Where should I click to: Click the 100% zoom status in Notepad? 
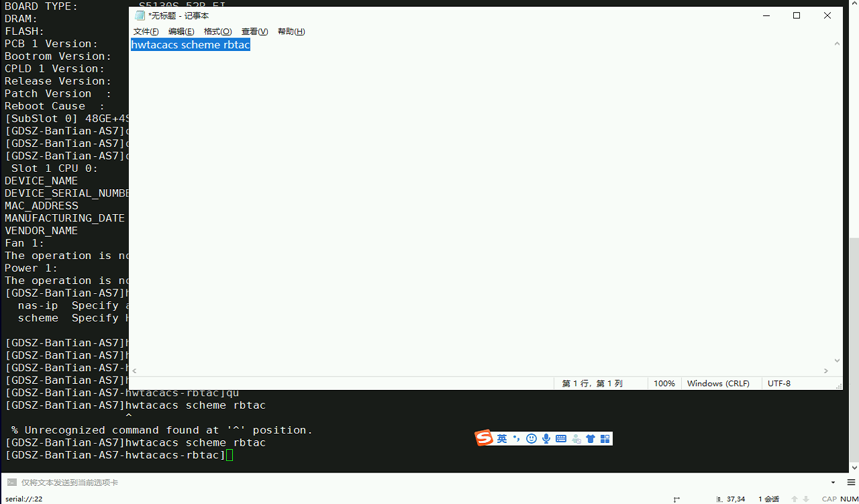click(664, 384)
